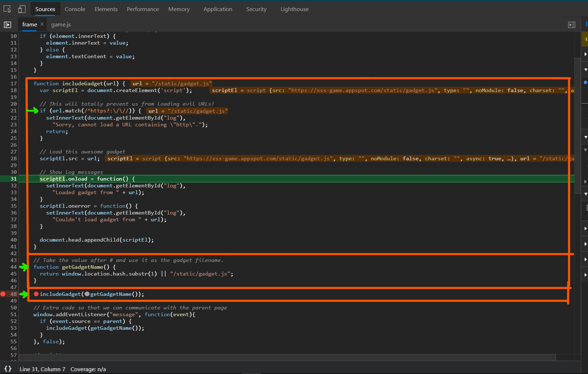Image resolution: width=588 pixels, height=374 pixels.
Task: Click the 'scriptEl.src = url;' statement
Action: 70,158
